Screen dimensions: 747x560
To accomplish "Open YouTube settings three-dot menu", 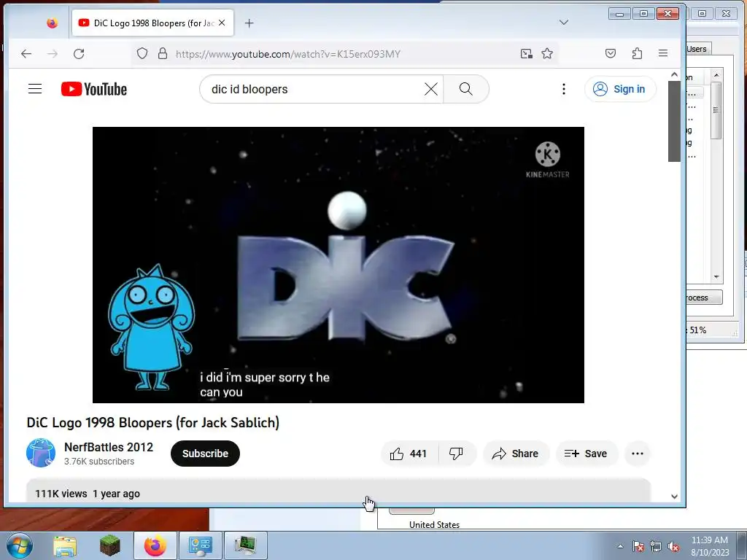I will coord(564,89).
